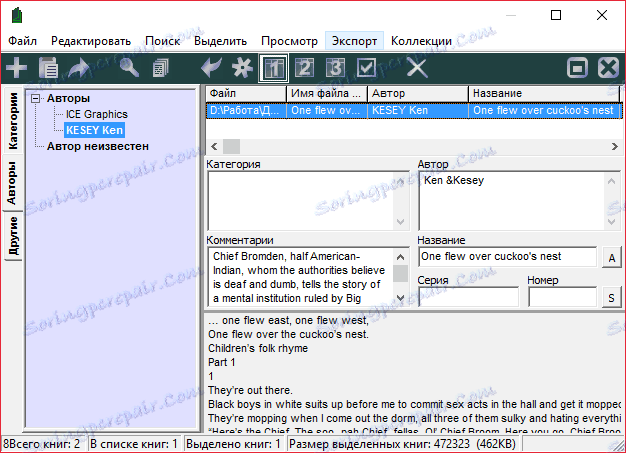Image resolution: width=626 pixels, height=453 pixels.
Task: Open the Поиск menu
Action: pos(162,41)
